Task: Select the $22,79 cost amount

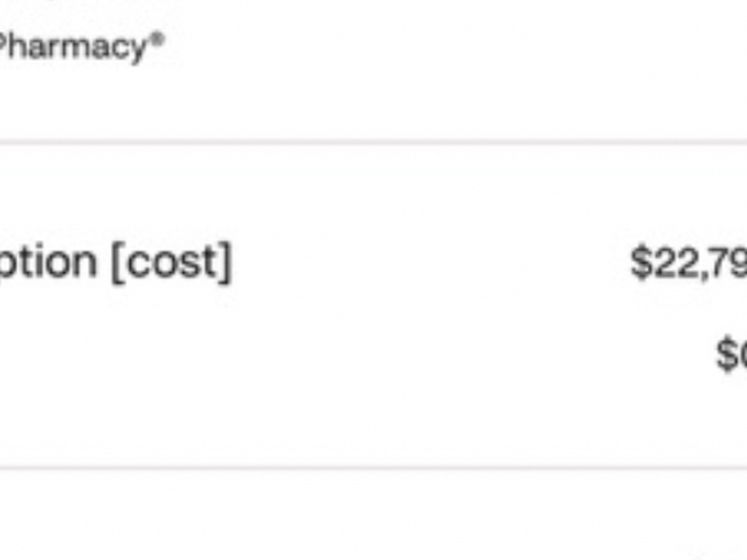Action: click(x=688, y=262)
